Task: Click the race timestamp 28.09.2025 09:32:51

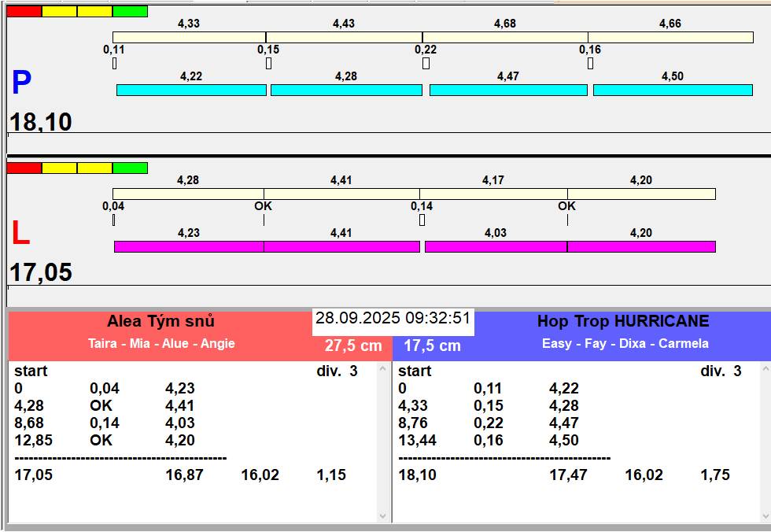Action: pyautogui.click(x=393, y=319)
